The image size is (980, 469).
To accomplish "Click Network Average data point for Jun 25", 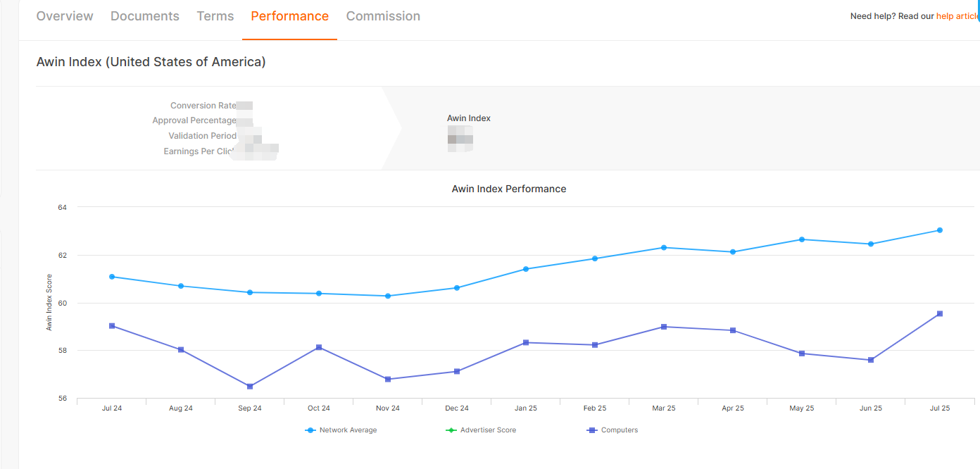I will click(871, 244).
